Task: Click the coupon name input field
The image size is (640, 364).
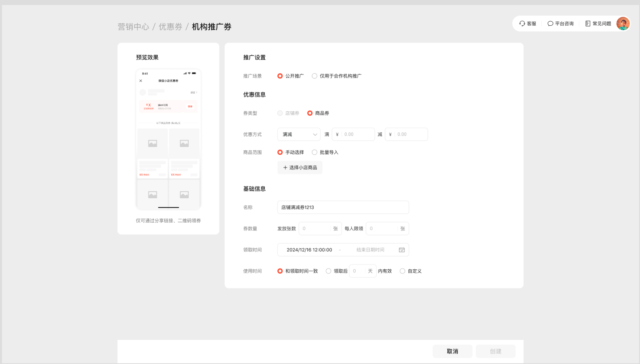Action: pyautogui.click(x=343, y=208)
